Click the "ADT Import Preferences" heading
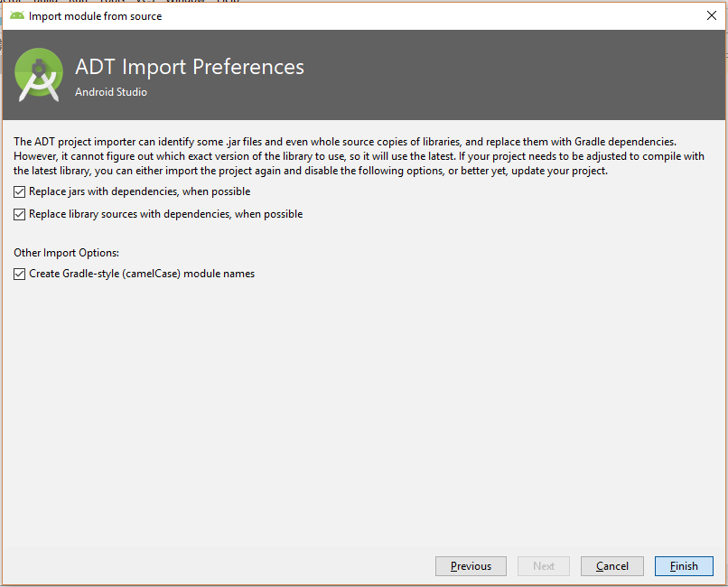 (189, 67)
